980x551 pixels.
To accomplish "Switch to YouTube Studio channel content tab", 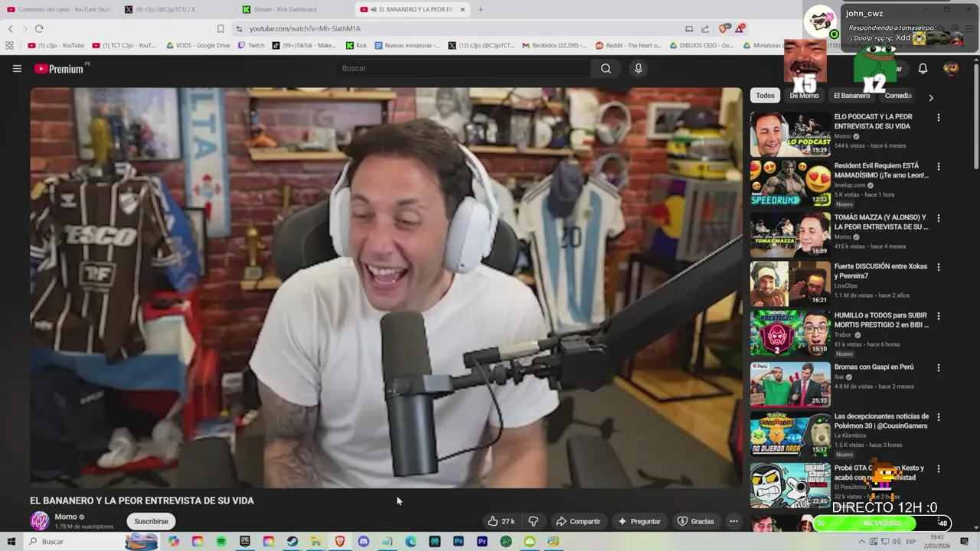I will pyautogui.click(x=60, y=9).
